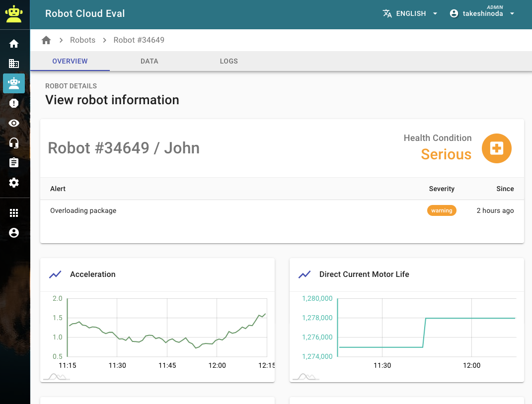Open the headset support sidebar icon
Viewport: 532px width, 404px height.
(14, 143)
